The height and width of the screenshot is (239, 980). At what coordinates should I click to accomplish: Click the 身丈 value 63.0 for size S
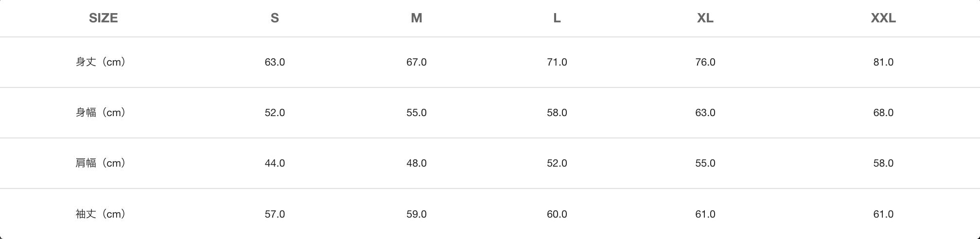[275, 62]
